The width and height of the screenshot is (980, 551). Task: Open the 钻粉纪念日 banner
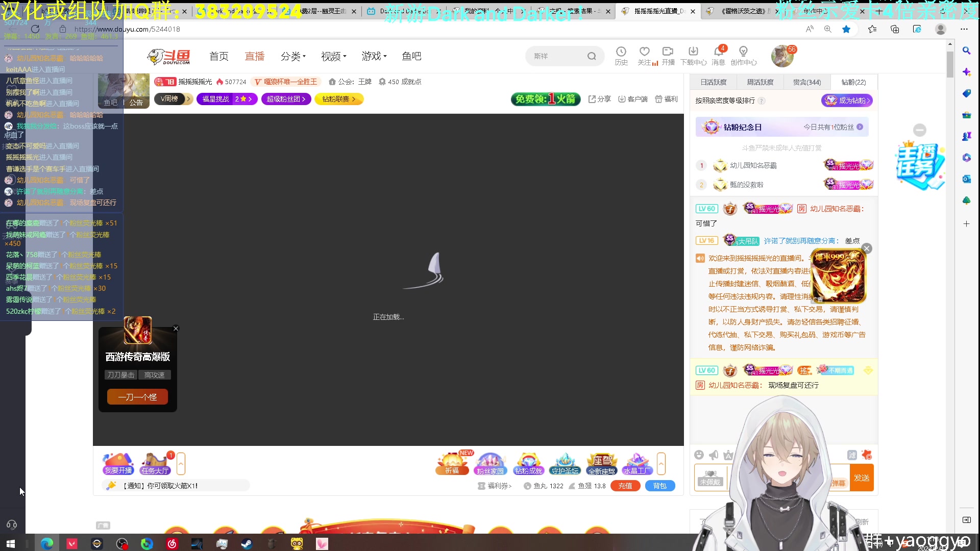[782, 127]
